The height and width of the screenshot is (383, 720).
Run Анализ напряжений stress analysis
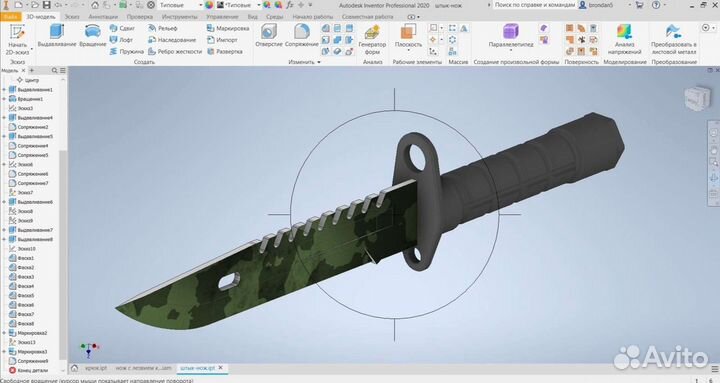coord(624,39)
